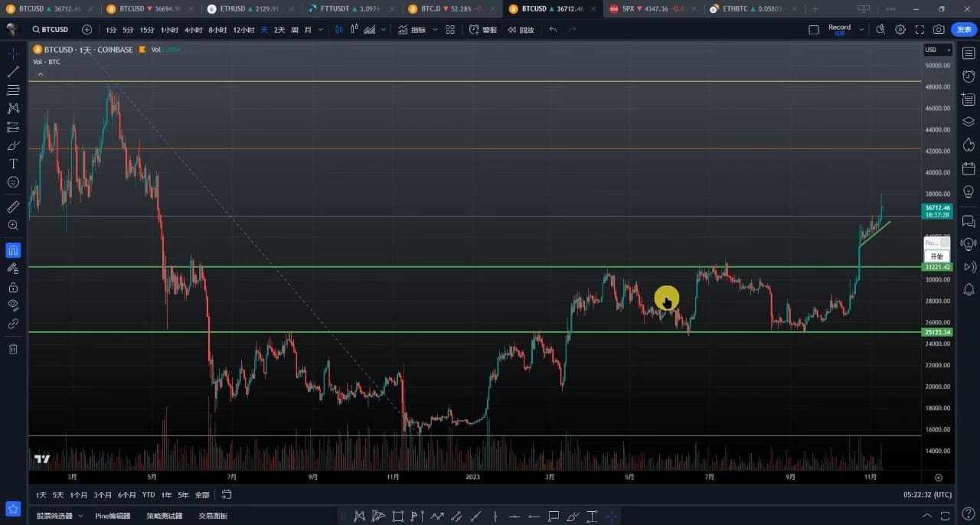Open the notifications bell in right sidebar
Viewport: 980px width, 525px height.
(x=969, y=289)
